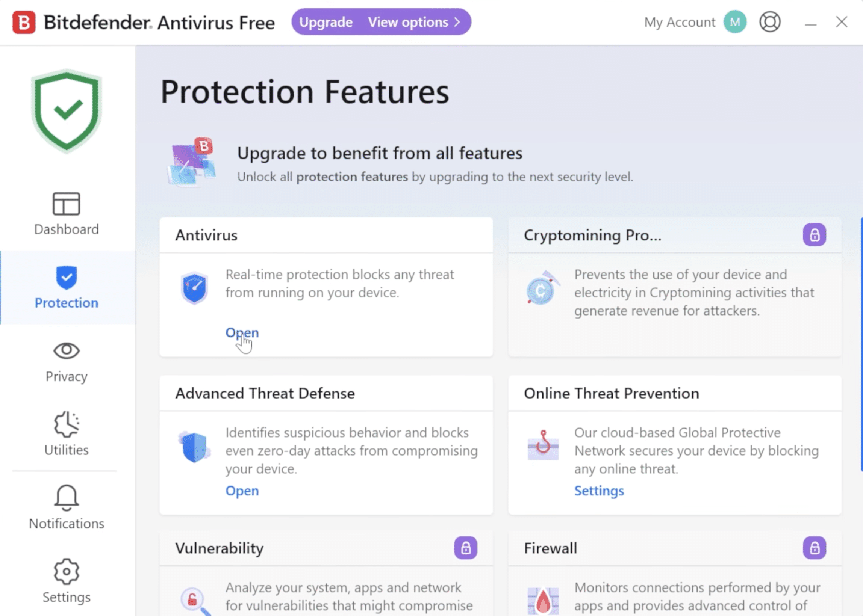Open the Utilities section
This screenshot has height=616, width=863.
click(x=66, y=434)
